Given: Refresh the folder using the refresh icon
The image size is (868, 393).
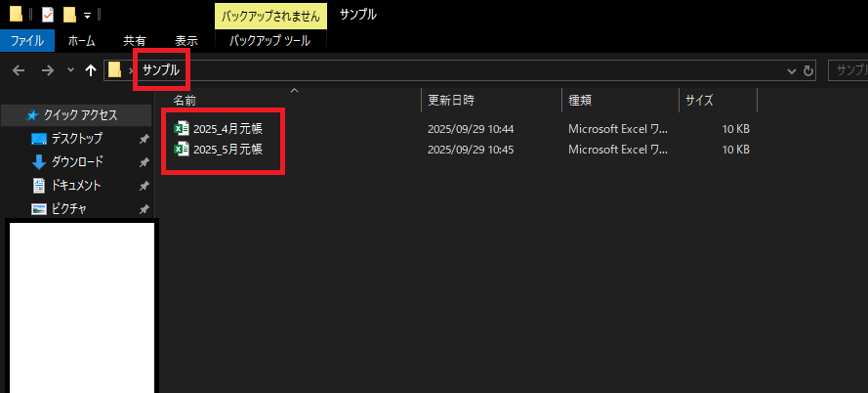Looking at the screenshot, I should 808,70.
